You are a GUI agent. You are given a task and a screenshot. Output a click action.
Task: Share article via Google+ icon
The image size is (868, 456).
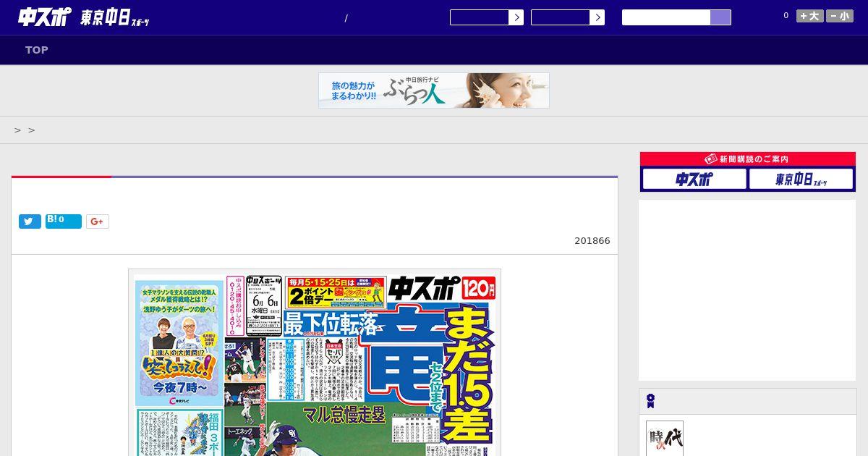point(98,221)
